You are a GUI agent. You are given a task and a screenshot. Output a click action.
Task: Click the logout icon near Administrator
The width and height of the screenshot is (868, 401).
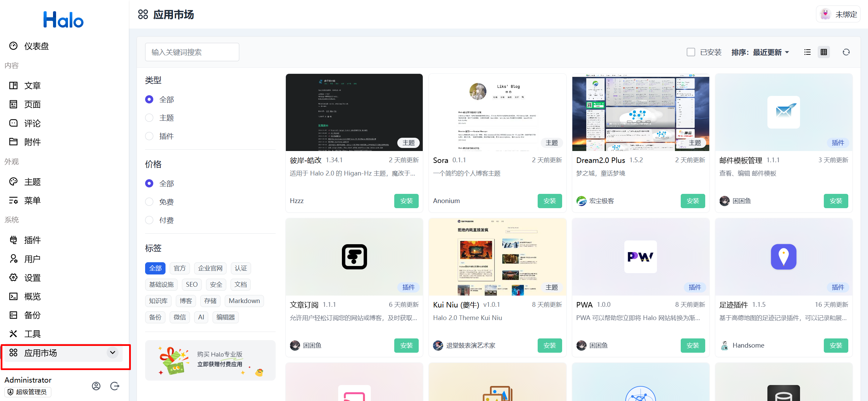click(115, 386)
